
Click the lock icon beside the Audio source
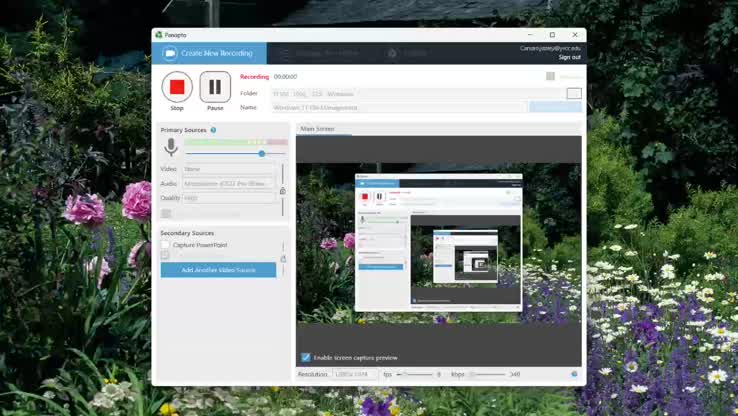[x=283, y=190]
